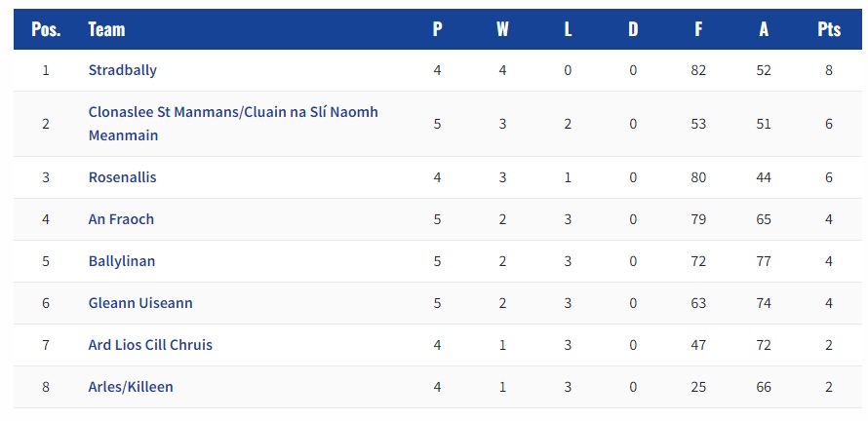The width and height of the screenshot is (868, 421).
Task: Click the D column header
Action: (633, 29)
